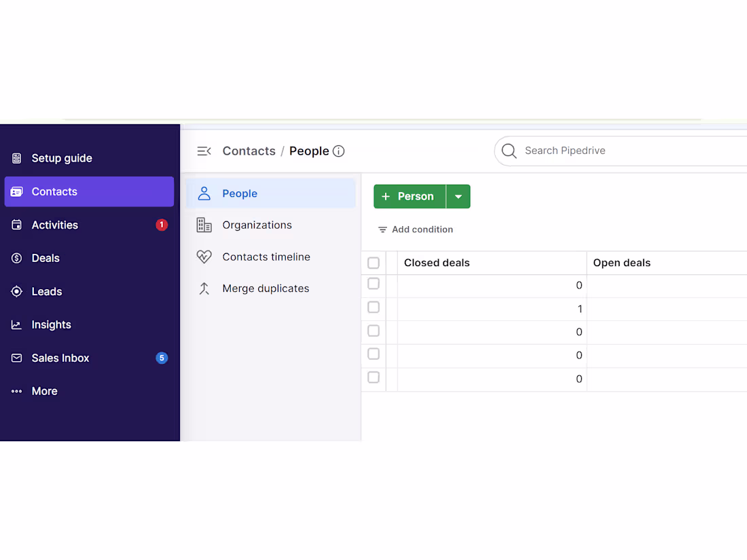Select the People submenu item

(x=270, y=193)
